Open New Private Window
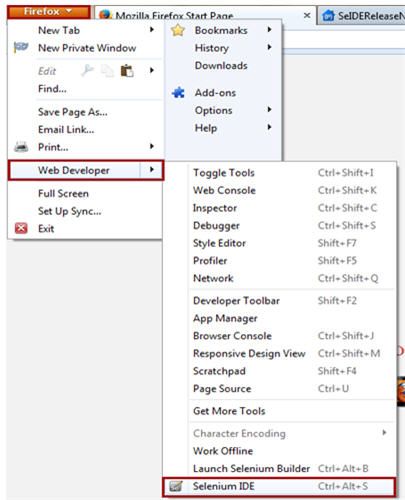The image size is (405, 500). point(85,48)
